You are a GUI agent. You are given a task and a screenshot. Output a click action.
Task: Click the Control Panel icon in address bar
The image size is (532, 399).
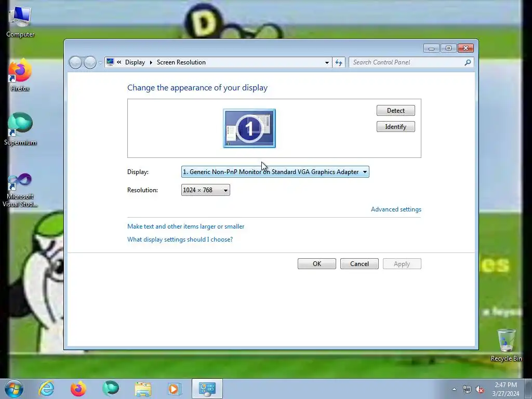(x=110, y=62)
